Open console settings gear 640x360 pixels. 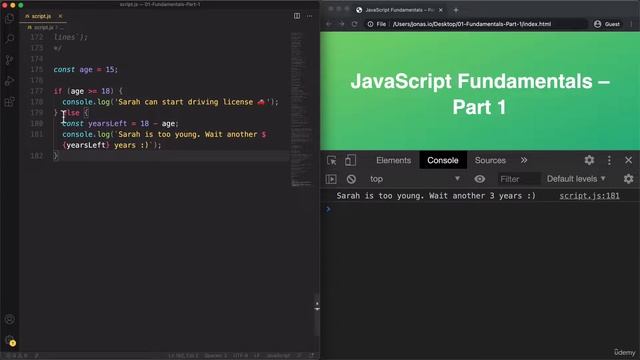tap(629, 179)
